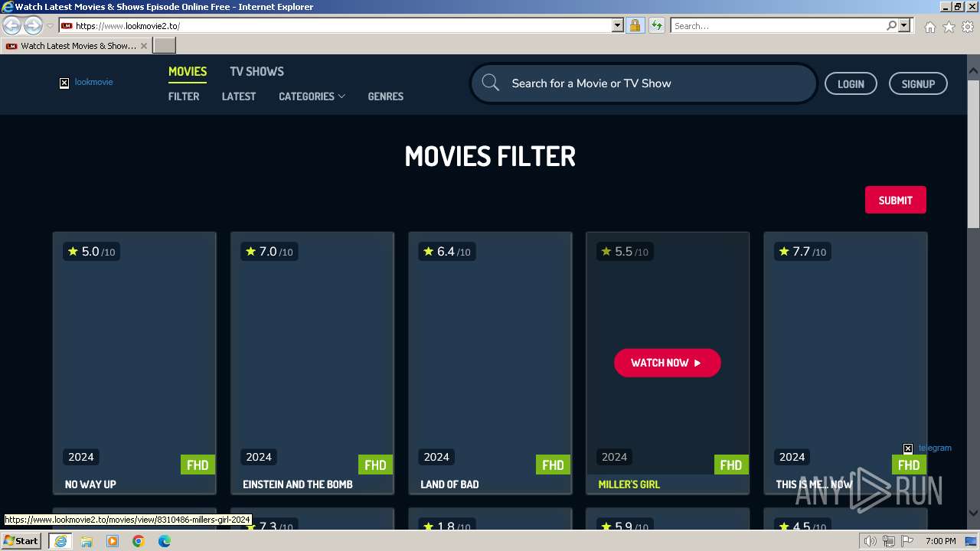This screenshot has height=551, width=980.
Task: Open the Genres menu item
Action: click(x=385, y=96)
